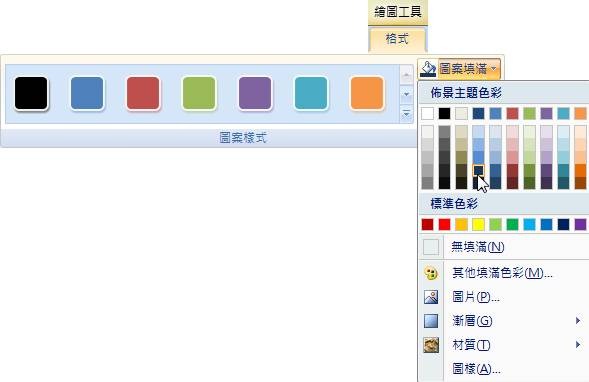Pick white theme color swatch
Image resolution: width=589 pixels, height=382 pixels.
(x=427, y=113)
